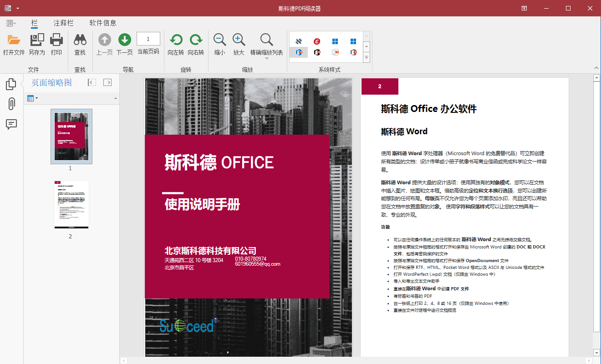Viewport: 601px width, 364px height.
Task: Select the blue Office skin style
Action: pyautogui.click(x=299, y=52)
